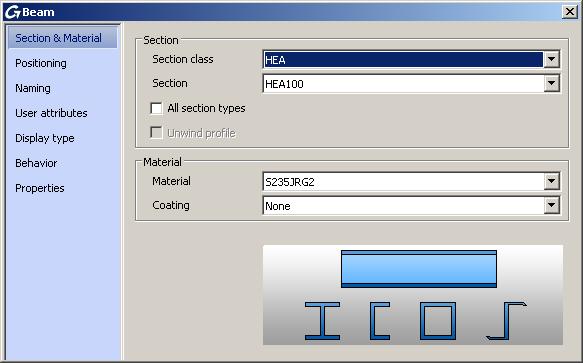Image resolution: width=583 pixels, height=363 pixels.
Task: Click the Beam title bar logo icon
Action: (x=12, y=12)
